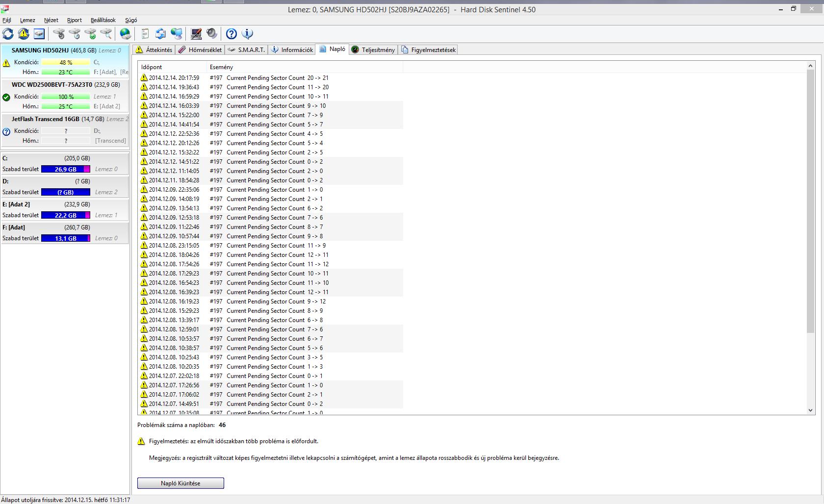Click the log scrollbar down arrow
Image resolution: width=824 pixels, height=504 pixels.
pyautogui.click(x=810, y=410)
